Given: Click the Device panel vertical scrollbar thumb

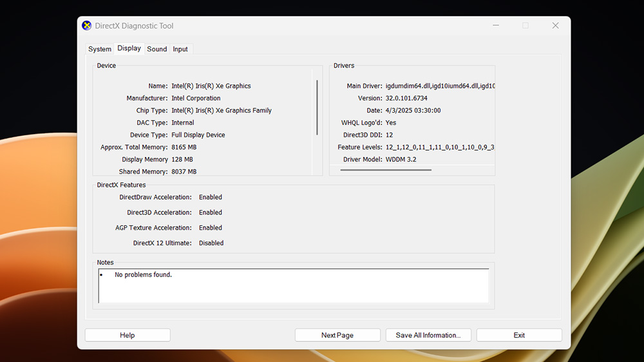Looking at the screenshot, I should 317,108.
